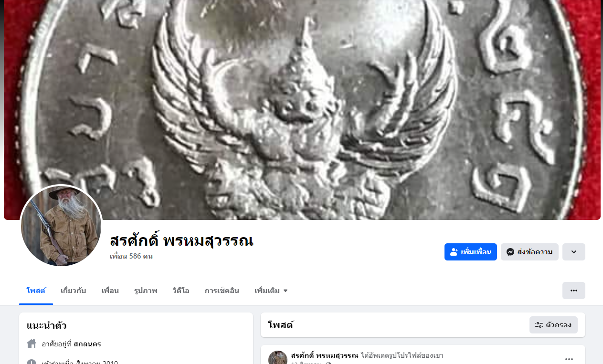Expand the chevron dropdown next to ส่งข้อความ
The image size is (603, 364).
tap(574, 252)
